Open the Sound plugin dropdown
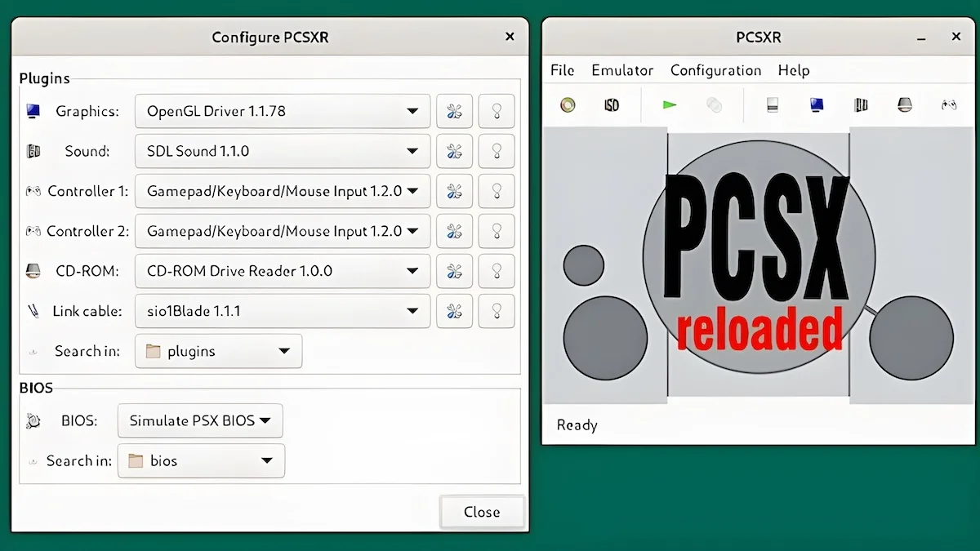 [x=283, y=151]
